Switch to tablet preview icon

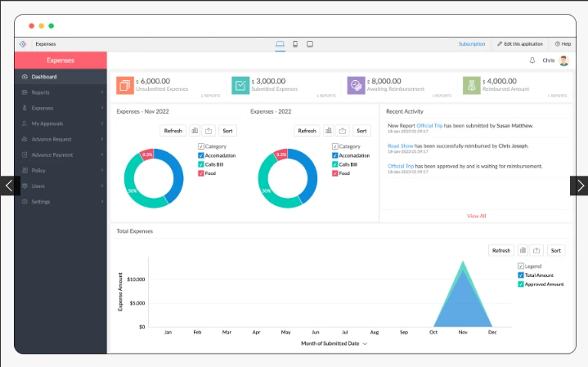(x=310, y=44)
